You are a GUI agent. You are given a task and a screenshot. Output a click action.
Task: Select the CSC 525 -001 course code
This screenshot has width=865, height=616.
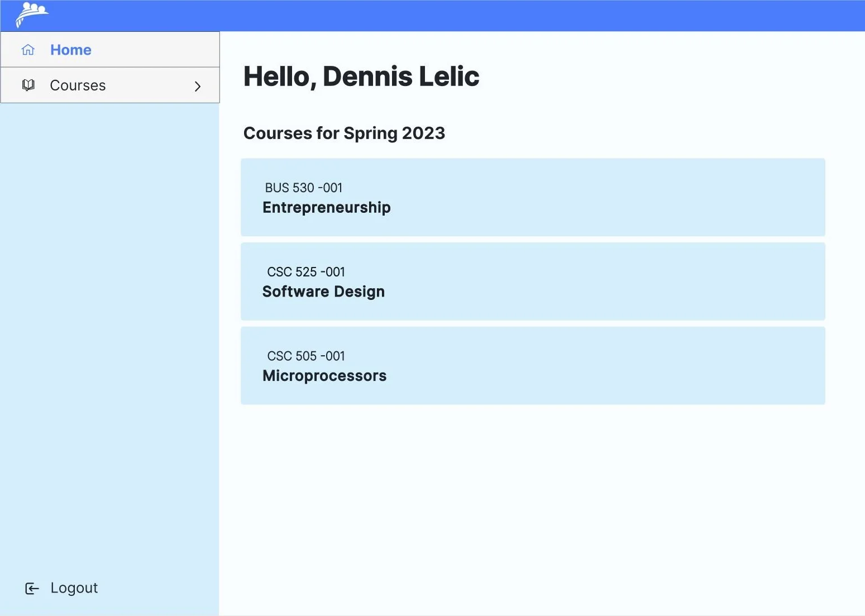305,272
